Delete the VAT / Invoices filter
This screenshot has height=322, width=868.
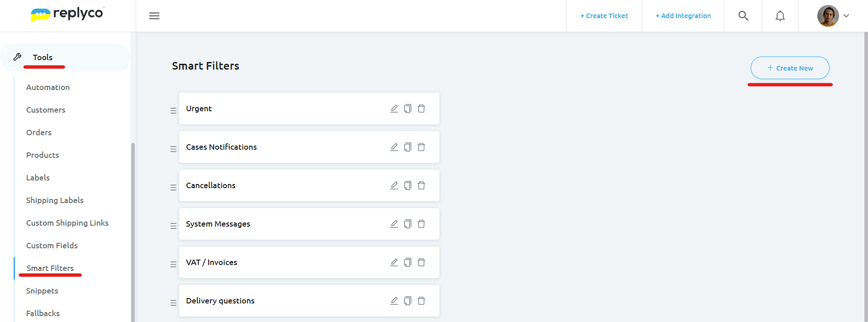tap(421, 262)
